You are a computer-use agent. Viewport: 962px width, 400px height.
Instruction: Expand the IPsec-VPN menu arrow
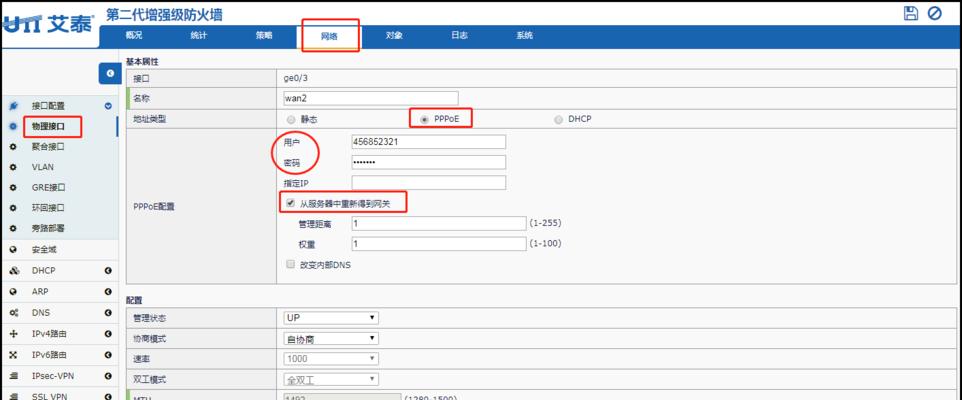108,375
